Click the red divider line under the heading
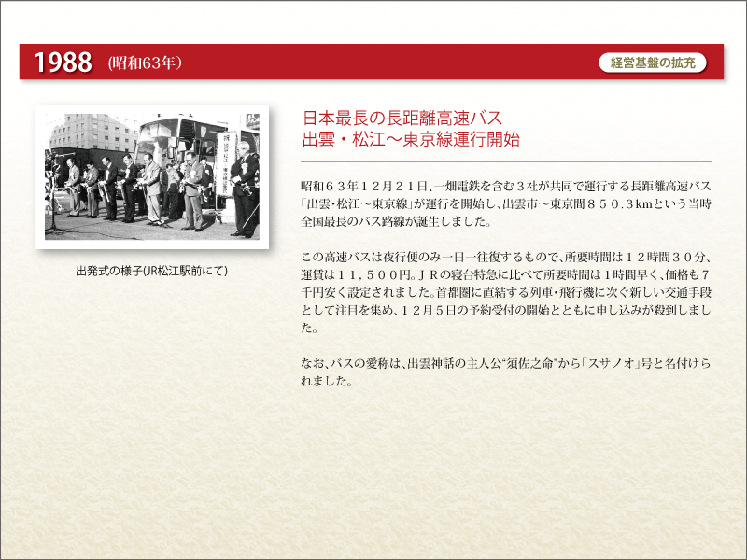747x560 pixels. pyautogui.click(x=506, y=161)
